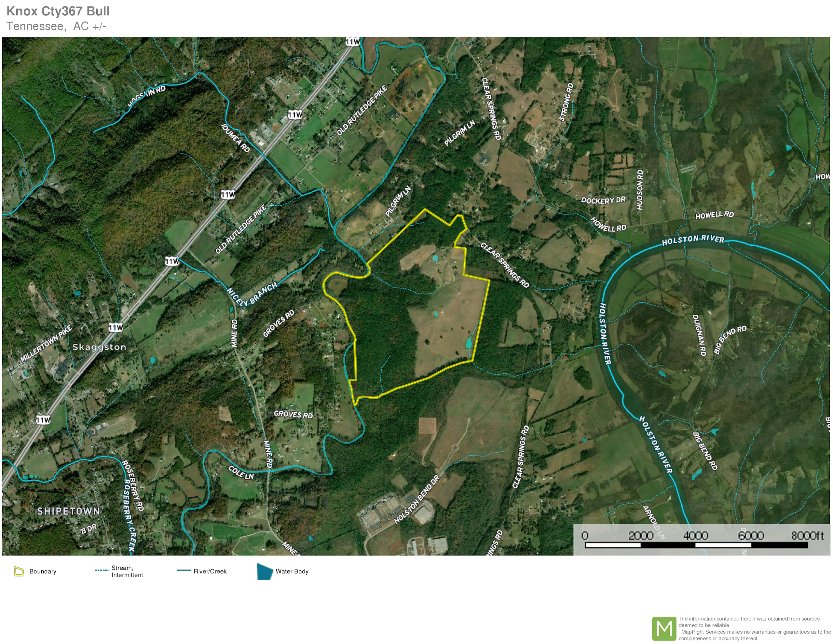
Task: Click the MILLERTOWN PIKE road label
Action: coord(46,344)
